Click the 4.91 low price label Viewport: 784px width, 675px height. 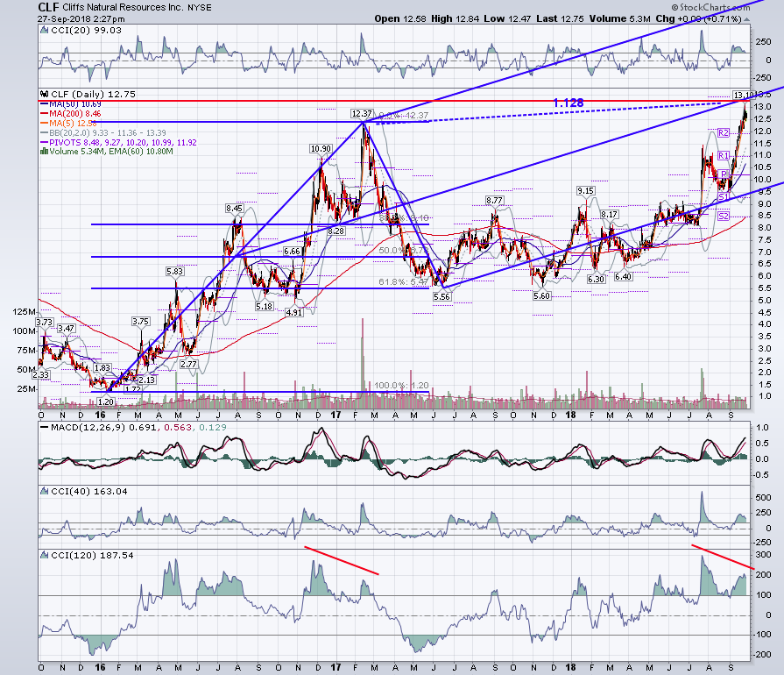pos(294,312)
